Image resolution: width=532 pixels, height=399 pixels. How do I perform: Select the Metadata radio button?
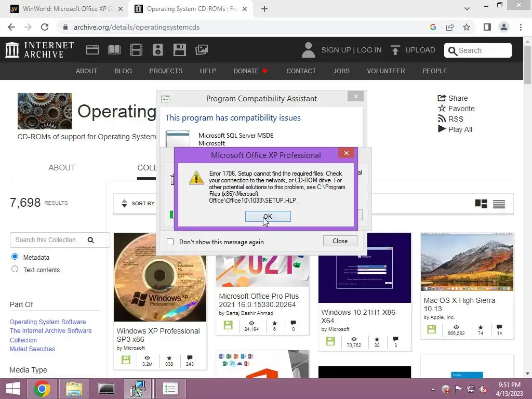15,257
